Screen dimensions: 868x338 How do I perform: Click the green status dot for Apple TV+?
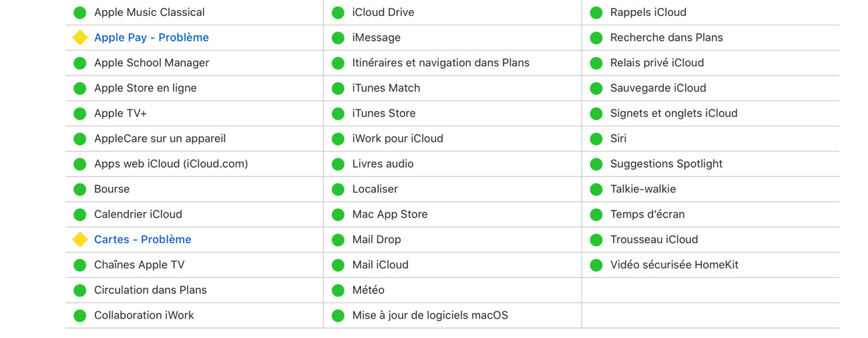click(x=80, y=114)
